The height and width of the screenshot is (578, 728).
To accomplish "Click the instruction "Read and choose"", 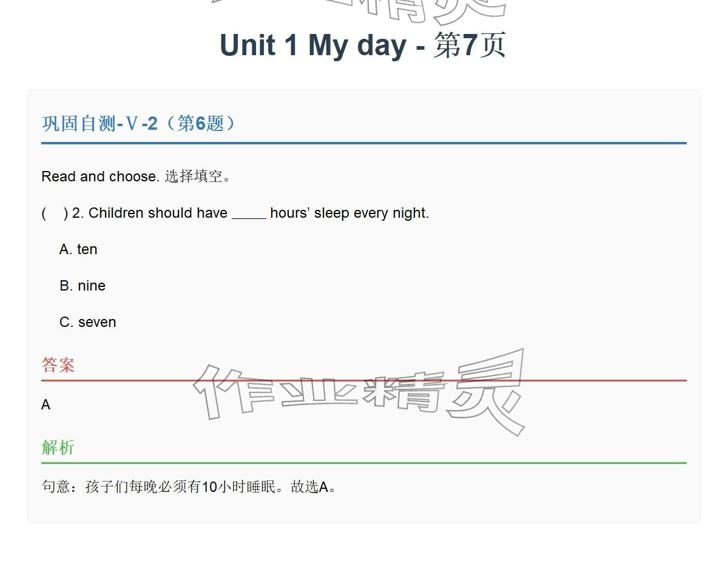I will pos(100,176).
